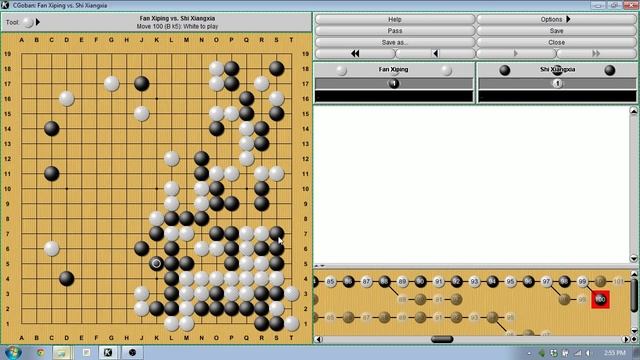Step back one move

click(x=435, y=53)
